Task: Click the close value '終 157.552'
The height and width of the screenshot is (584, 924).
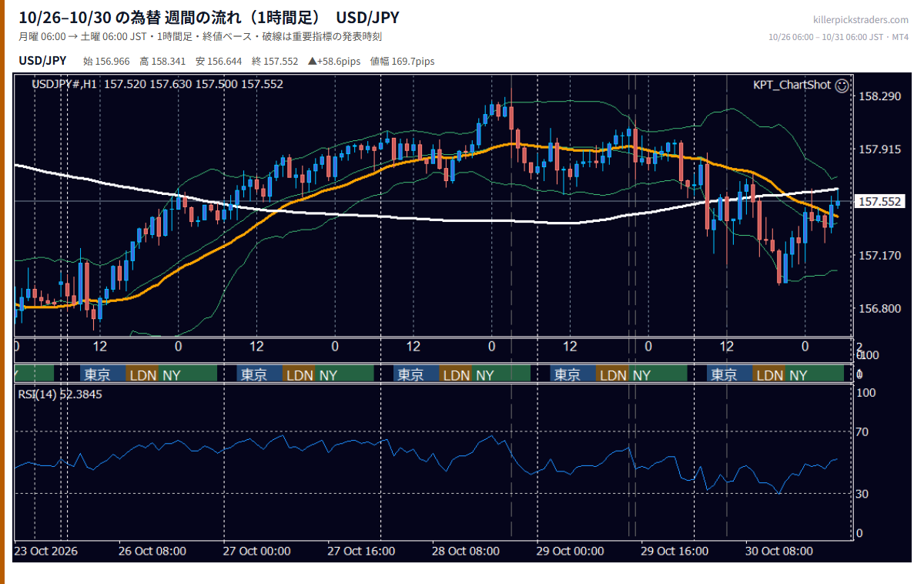Action: 275,62
